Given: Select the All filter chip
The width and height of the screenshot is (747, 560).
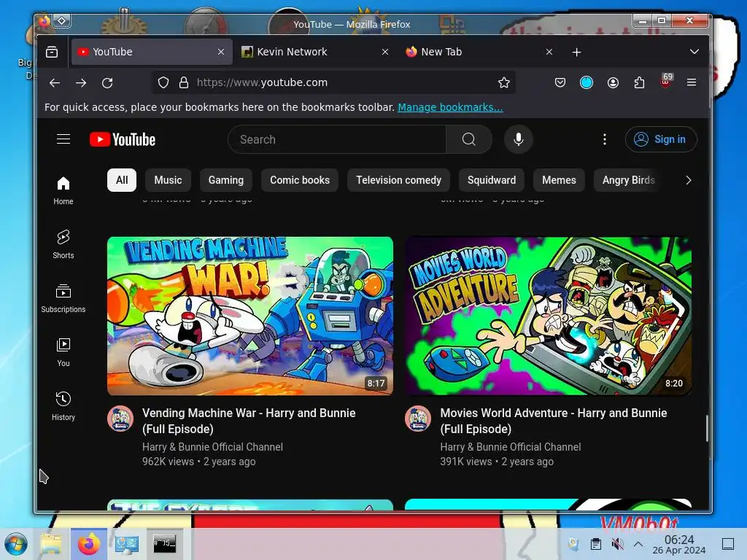Looking at the screenshot, I should tap(122, 180).
